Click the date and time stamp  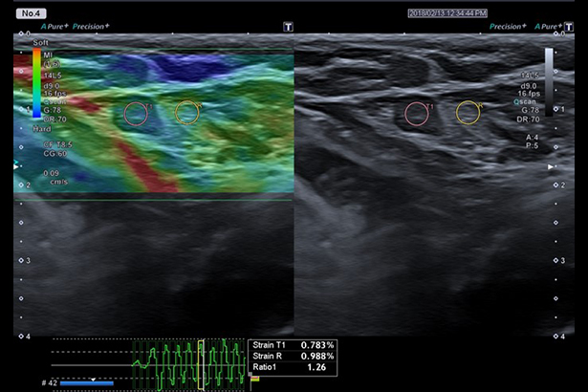click(446, 12)
